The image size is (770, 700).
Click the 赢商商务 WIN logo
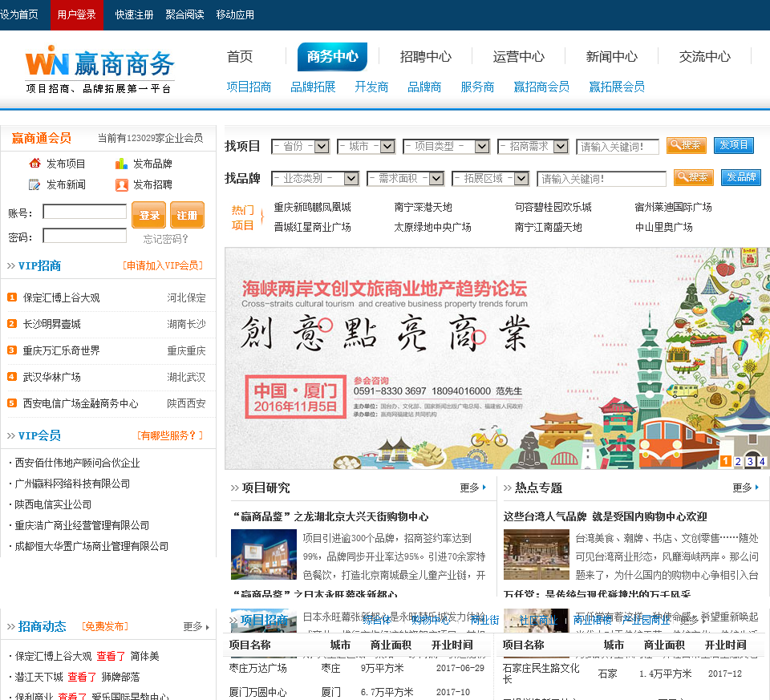pos(99,69)
